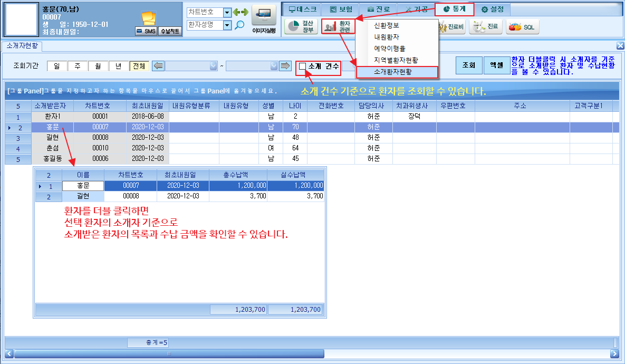Screen dimensions: 625x364
Task: Click the green swap arrows icon
Action: point(241,12)
